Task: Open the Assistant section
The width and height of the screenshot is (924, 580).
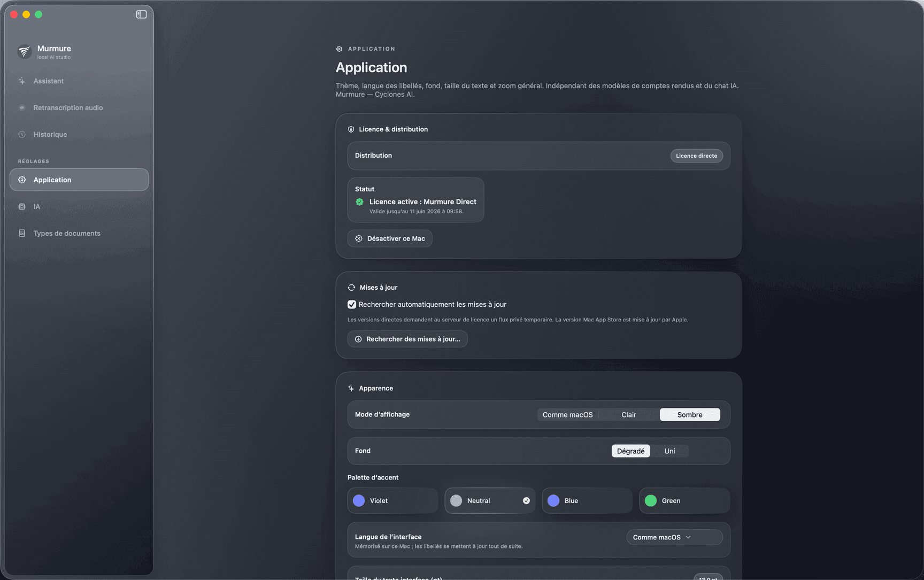Action: (79, 81)
